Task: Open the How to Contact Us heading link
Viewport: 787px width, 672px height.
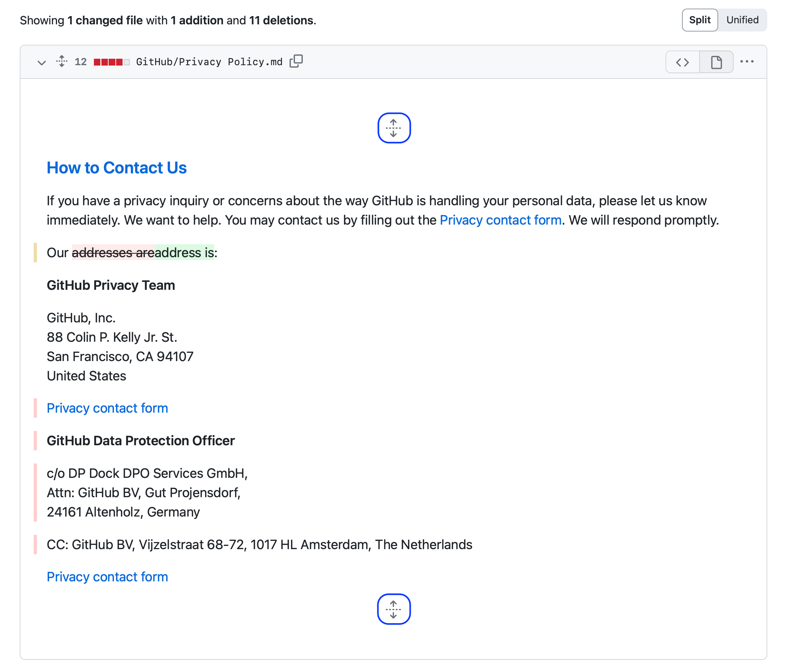Action: pyautogui.click(x=116, y=168)
